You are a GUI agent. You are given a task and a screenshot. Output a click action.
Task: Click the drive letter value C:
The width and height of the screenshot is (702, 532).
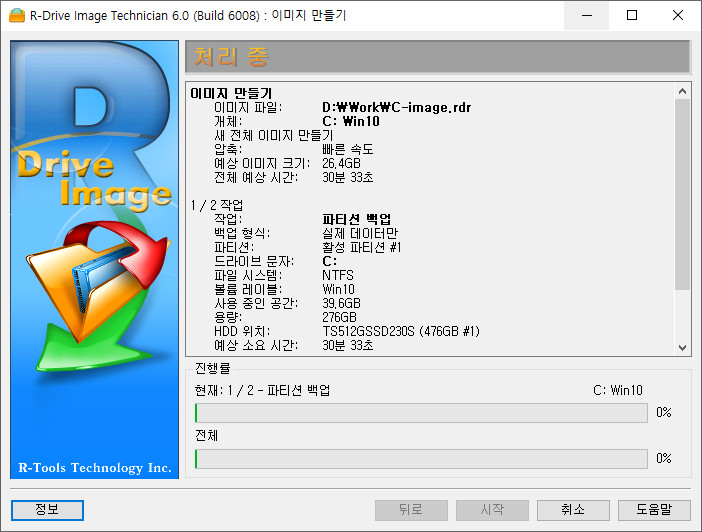pos(330,261)
